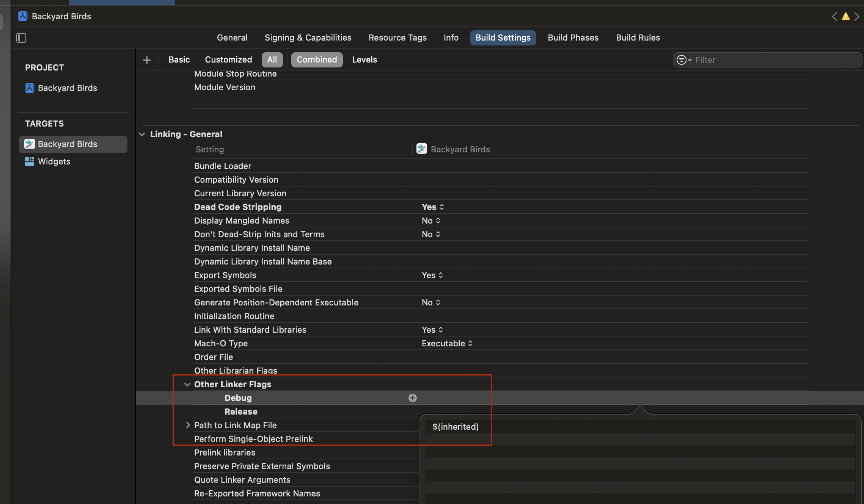This screenshot has height=504, width=864.
Task: Select Backyard Birds target in TARGETS list
Action: coord(73,144)
